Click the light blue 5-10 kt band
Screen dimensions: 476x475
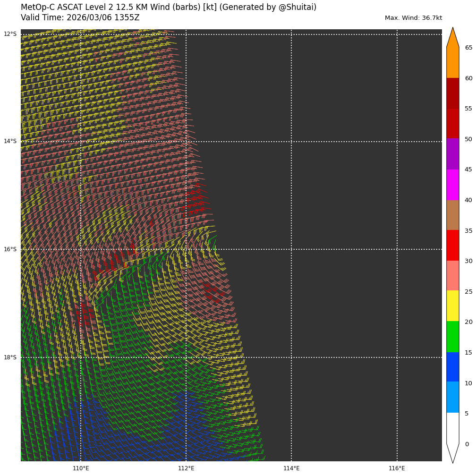452,397
